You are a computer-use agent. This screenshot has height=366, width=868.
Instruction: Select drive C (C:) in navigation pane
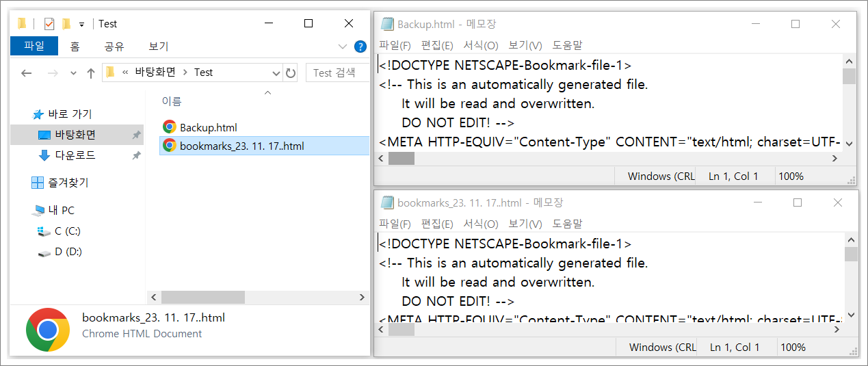[67, 231]
